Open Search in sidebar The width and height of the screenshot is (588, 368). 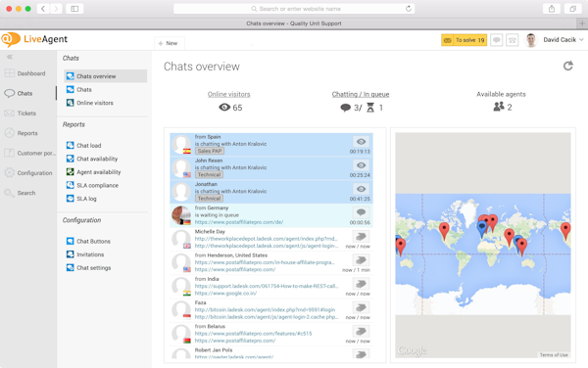coord(21,193)
